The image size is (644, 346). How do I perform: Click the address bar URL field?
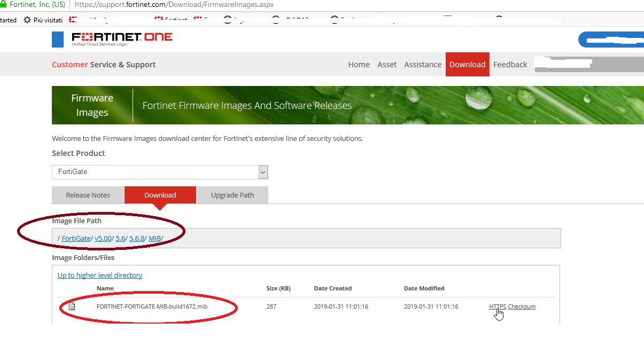tap(174, 4)
